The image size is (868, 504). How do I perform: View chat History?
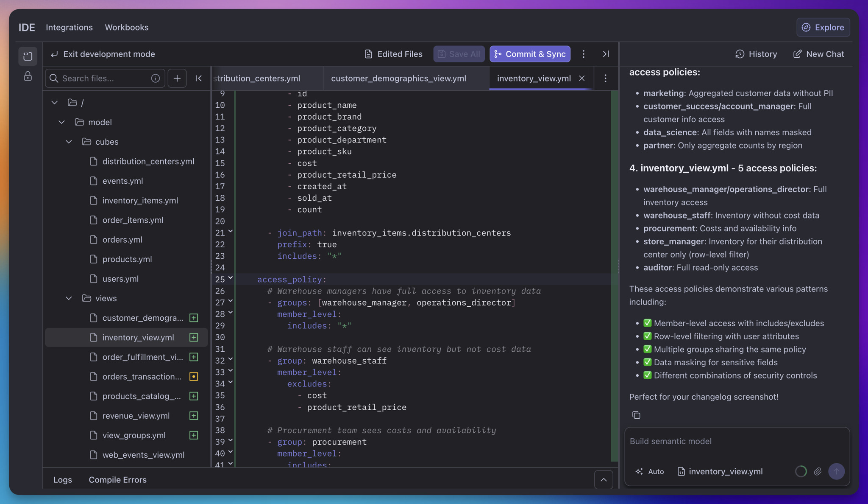coord(756,54)
